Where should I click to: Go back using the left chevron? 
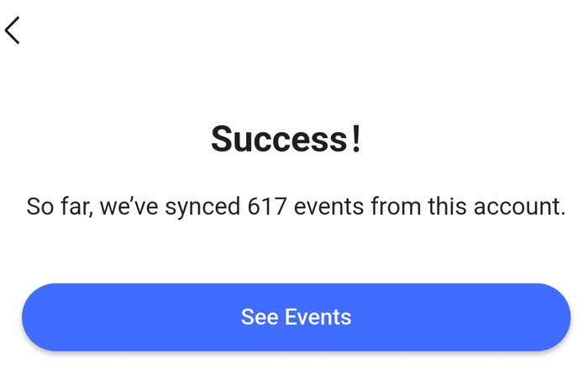[x=13, y=30]
